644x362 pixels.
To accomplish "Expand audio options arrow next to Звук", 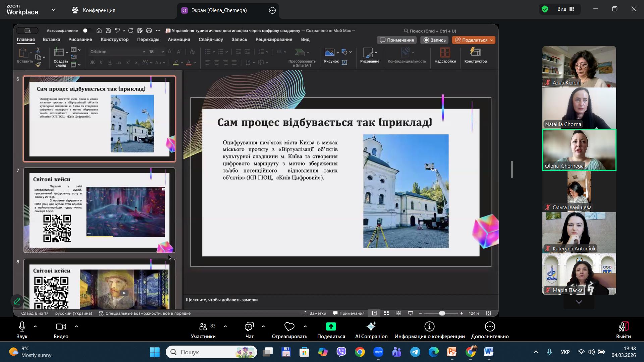I will point(35,326).
